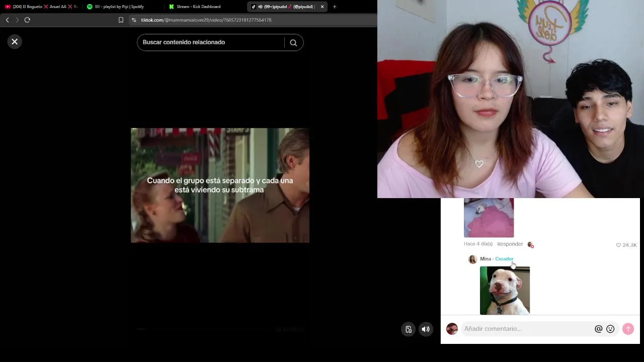
Task: Reload the TikTok page
Action: click(27, 20)
